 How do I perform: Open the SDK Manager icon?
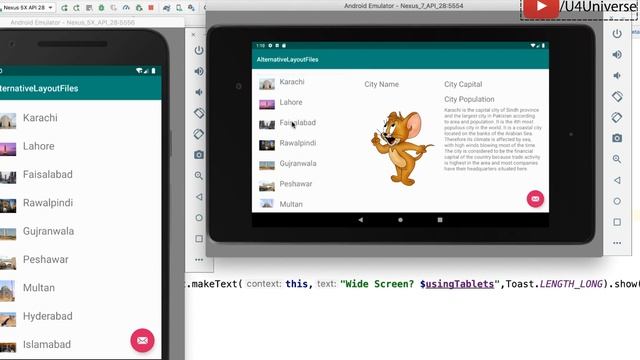coord(191,8)
